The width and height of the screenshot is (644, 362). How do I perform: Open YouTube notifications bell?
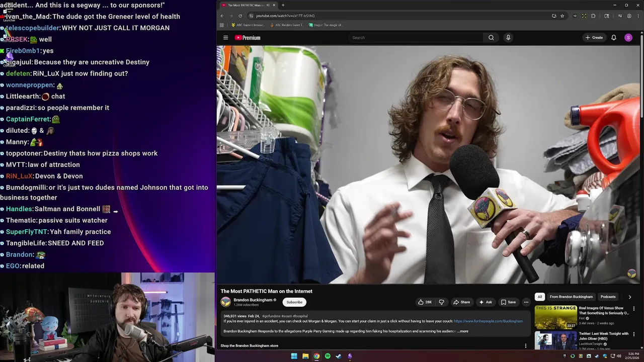click(614, 38)
